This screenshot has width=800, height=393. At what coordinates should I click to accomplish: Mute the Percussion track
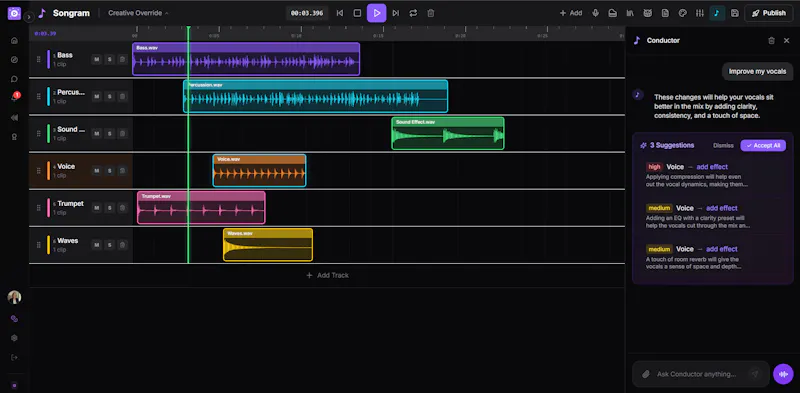96,96
